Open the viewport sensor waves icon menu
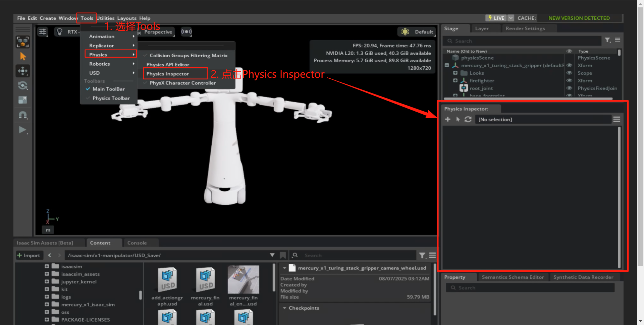The height and width of the screenshot is (325, 644). point(186,32)
